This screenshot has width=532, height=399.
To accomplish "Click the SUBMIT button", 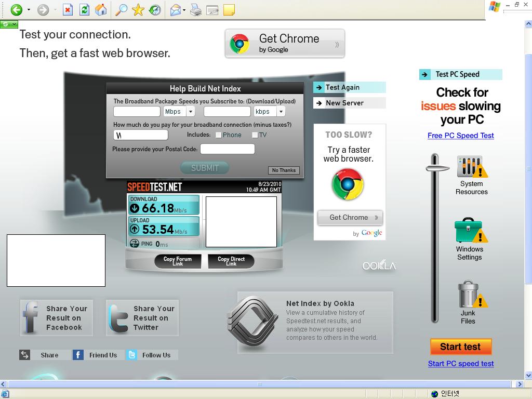I will pos(205,168).
